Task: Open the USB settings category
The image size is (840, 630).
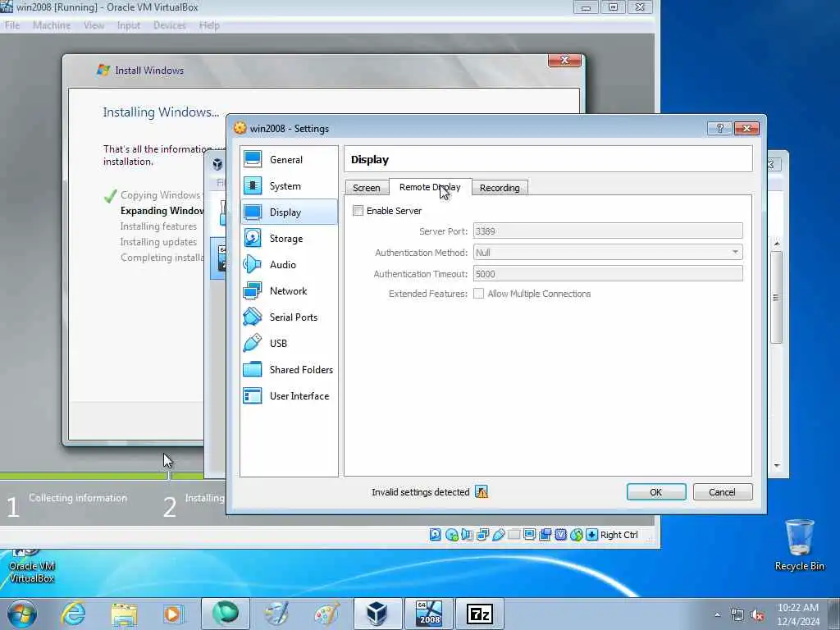Action: [x=289, y=344]
